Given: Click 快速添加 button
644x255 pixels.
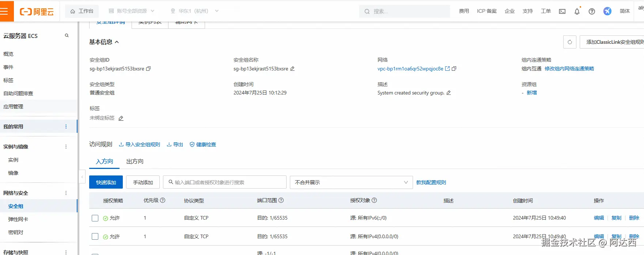Looking at the screenshot, I should 106,182.
